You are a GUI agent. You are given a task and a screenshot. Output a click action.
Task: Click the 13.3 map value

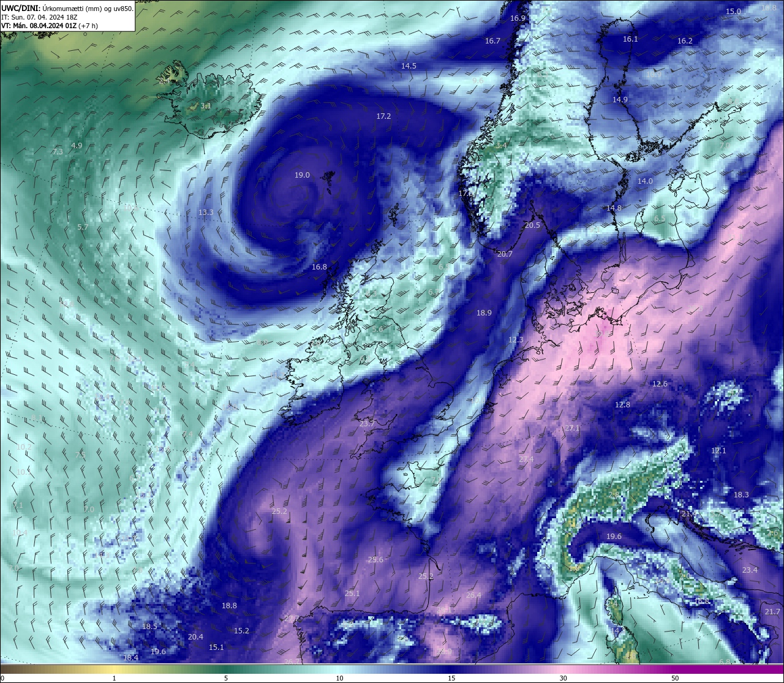206,213
